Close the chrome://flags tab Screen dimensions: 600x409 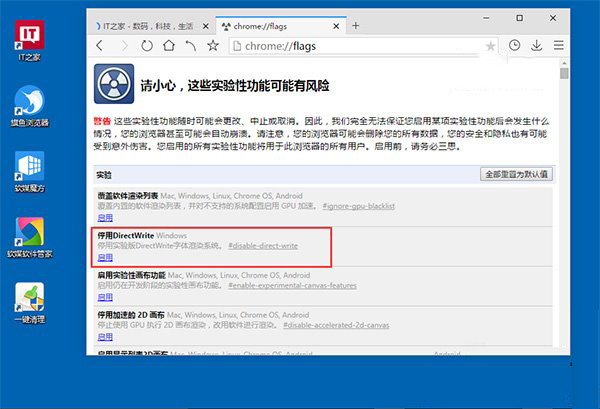[336, 26]
